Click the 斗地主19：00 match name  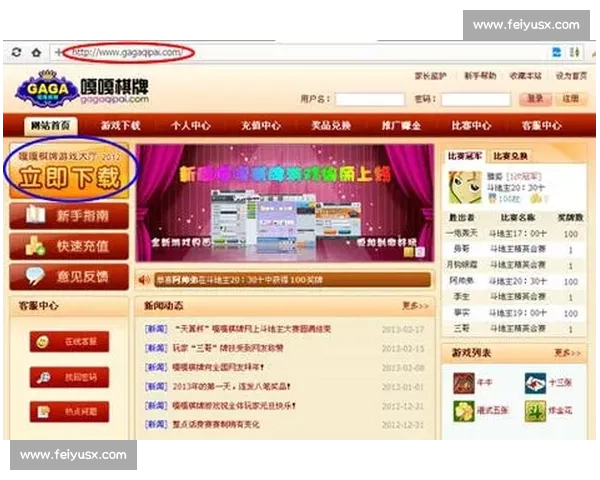tap(518, 313)
